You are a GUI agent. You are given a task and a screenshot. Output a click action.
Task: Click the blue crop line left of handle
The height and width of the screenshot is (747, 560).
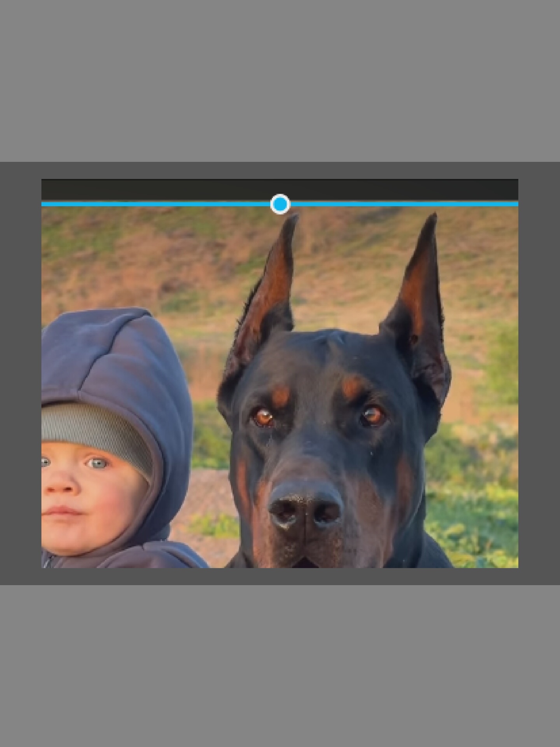156,204
